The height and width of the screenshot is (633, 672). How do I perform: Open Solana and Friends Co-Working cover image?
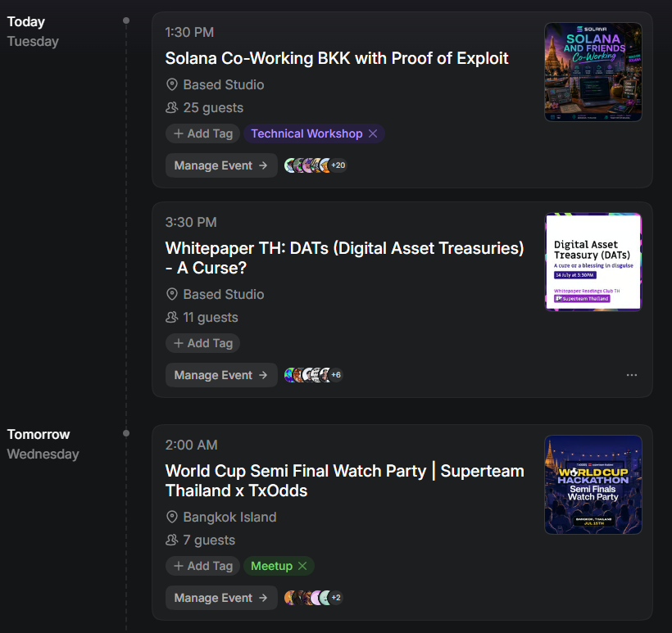click(593, 72)
